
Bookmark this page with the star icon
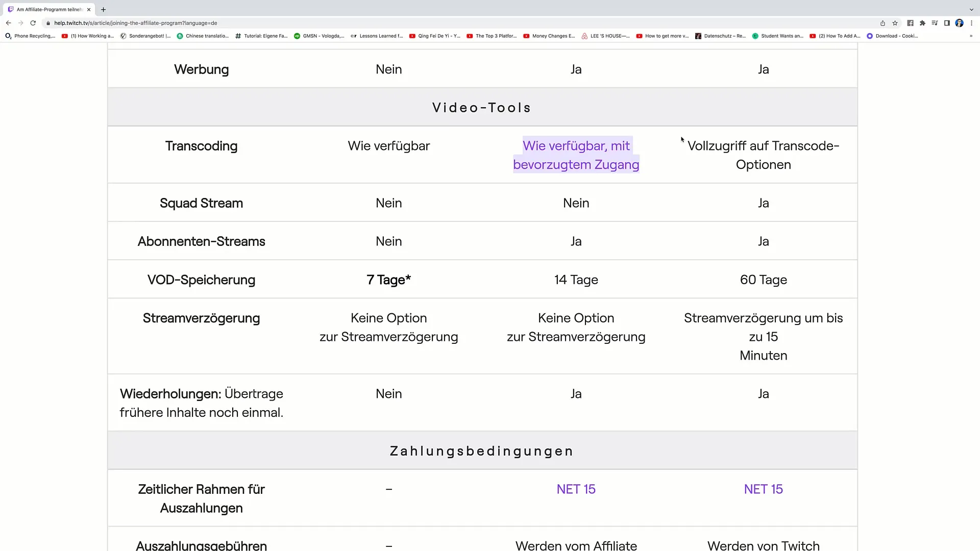point(895,23)
